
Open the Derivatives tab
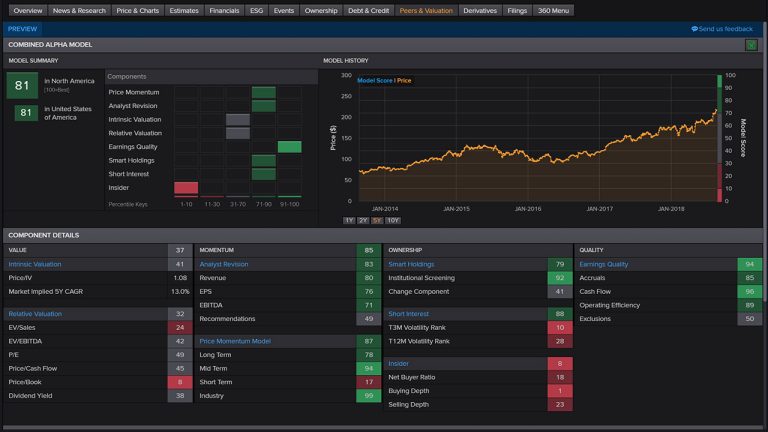click(x=480, y=11)
